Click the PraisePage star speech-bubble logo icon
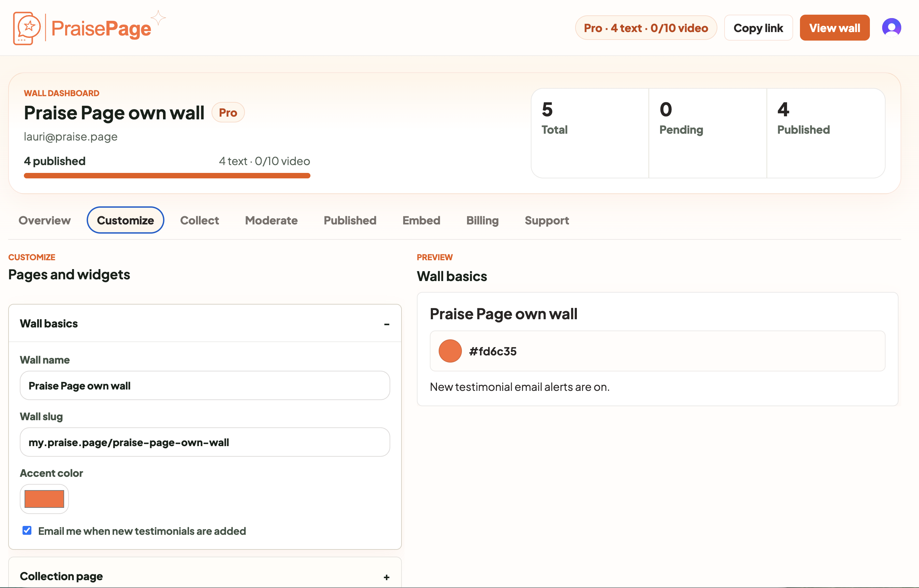919x588 pixels. pyautogui.click(x=27, y=28)
